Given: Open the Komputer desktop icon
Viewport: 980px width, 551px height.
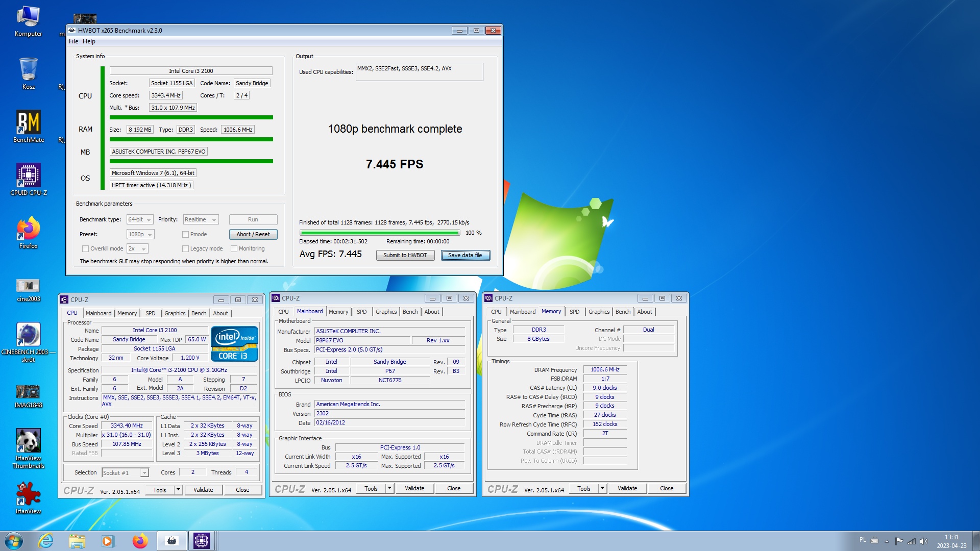Looking at the screenshot, I should [29, 21].
